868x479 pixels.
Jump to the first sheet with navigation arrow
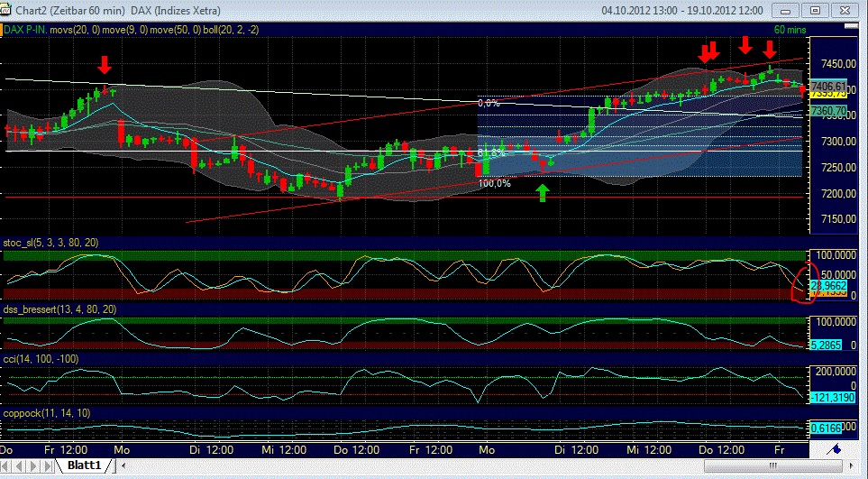click(x=6, y=465)
